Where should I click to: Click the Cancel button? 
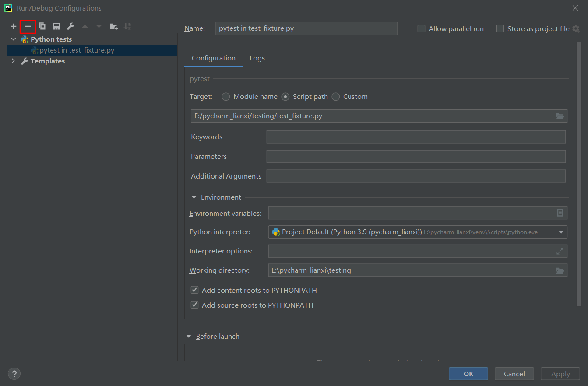(x=514, y=374)
